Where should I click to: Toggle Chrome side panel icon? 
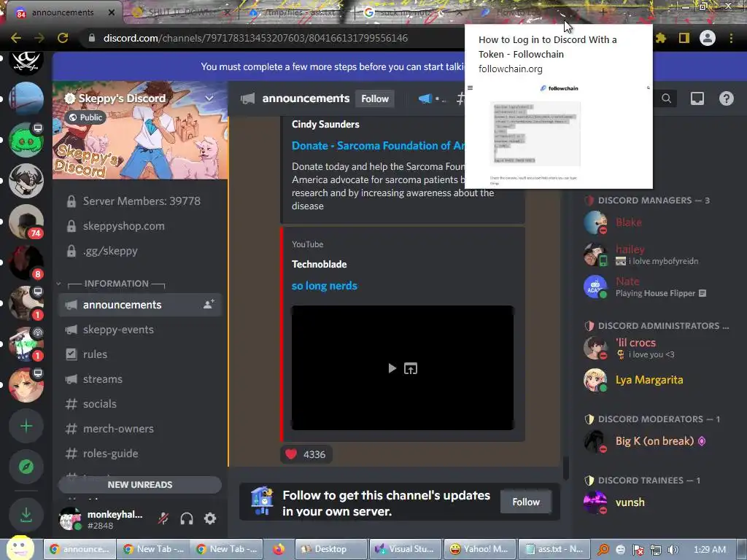point(684,38)
